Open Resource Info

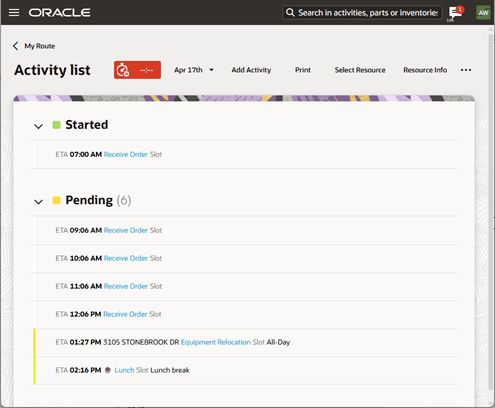pos(425,70)
